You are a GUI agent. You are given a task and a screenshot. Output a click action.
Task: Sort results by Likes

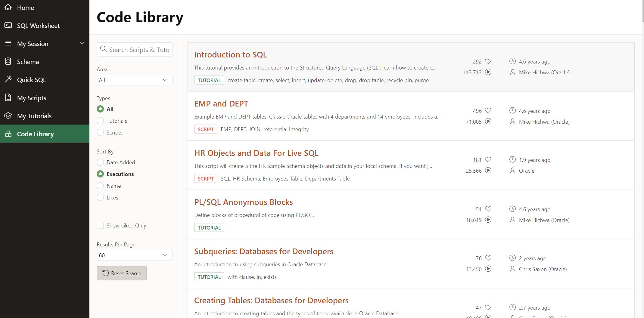[x=100, y=197]
